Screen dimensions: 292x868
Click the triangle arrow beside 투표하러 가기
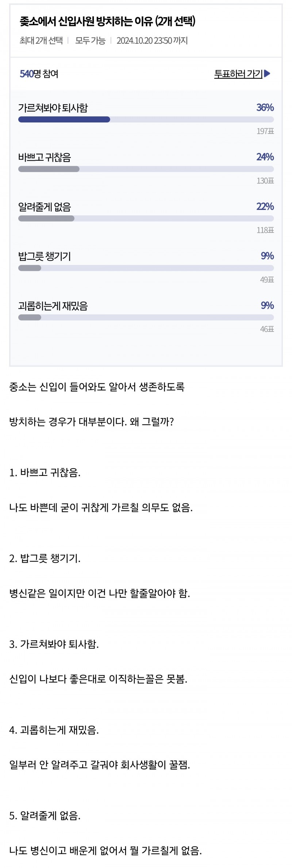point(267,74)
